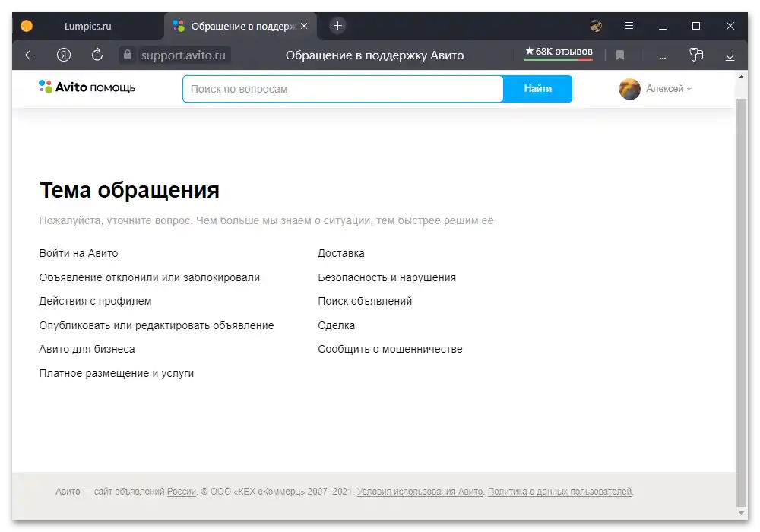Click the Алексей user avatar picture
This screenshot has width=760, height=532.
click(629, 89)
